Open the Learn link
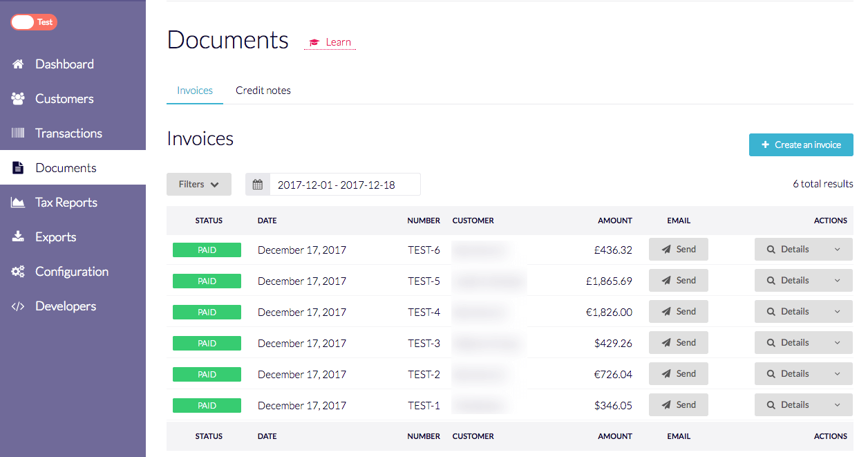The image size is (868, 457). point(331,42)
